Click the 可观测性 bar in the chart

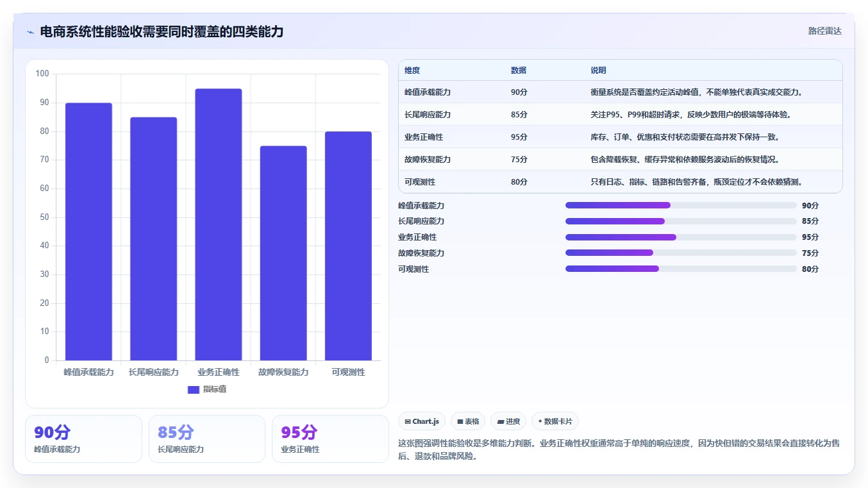[348, 246]
